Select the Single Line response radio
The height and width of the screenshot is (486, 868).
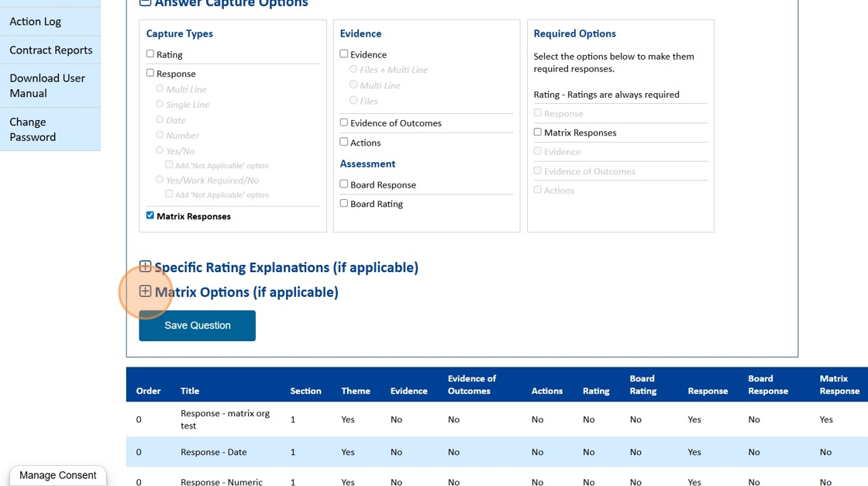pos(160,104)
